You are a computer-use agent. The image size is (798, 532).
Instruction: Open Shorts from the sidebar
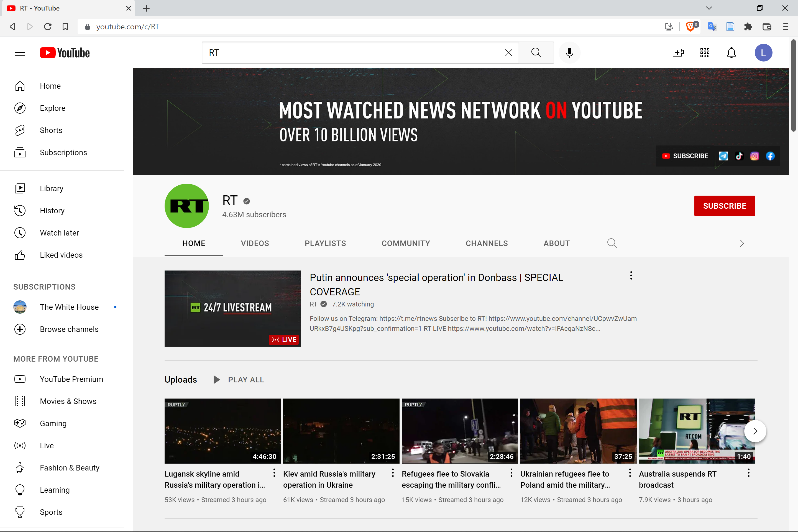pos(51,130)
